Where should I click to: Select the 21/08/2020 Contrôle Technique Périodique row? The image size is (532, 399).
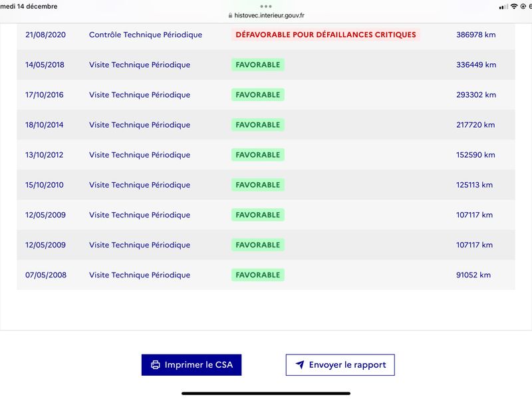click(x=266, y=35)
